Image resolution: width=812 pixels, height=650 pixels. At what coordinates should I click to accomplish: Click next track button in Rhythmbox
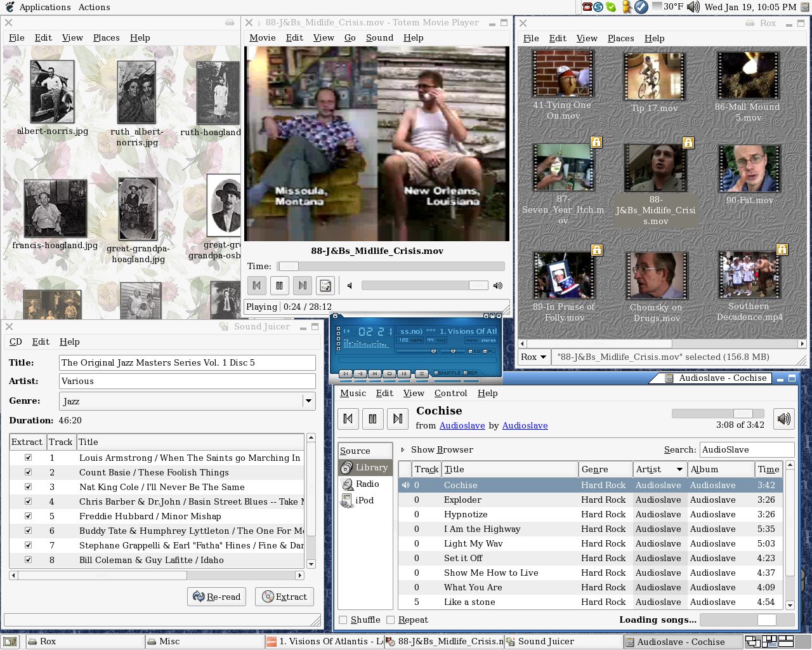(x=397, y=418)
